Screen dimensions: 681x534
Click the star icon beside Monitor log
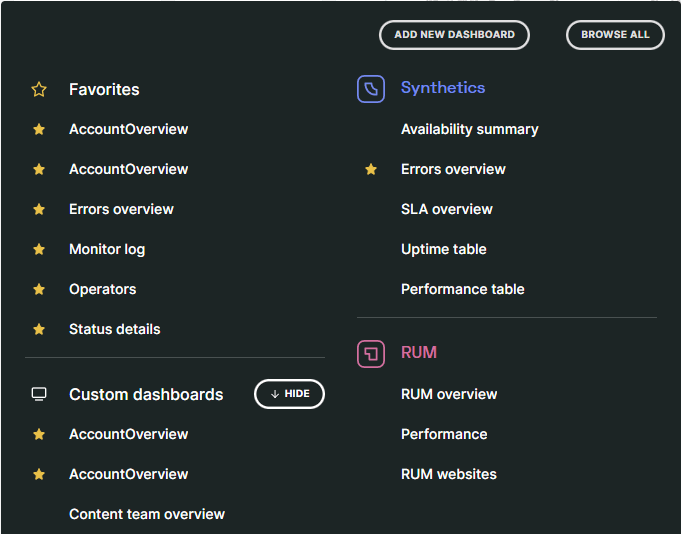pyautogui.click(x=39, y=249)
